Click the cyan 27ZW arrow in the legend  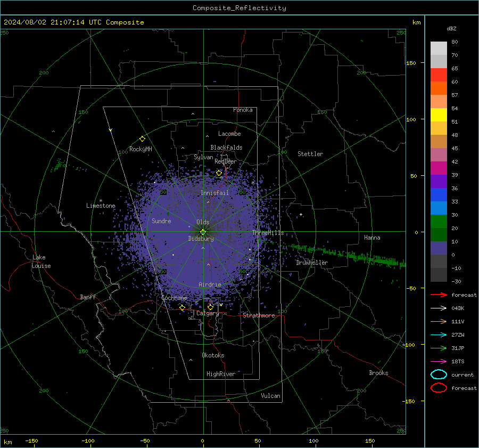point(439,335)
